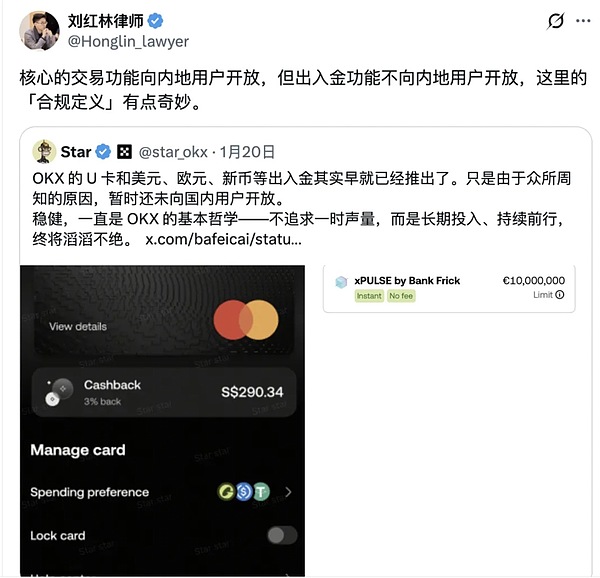Click the verified badge next to 刘红林律师

click(155, 21)
